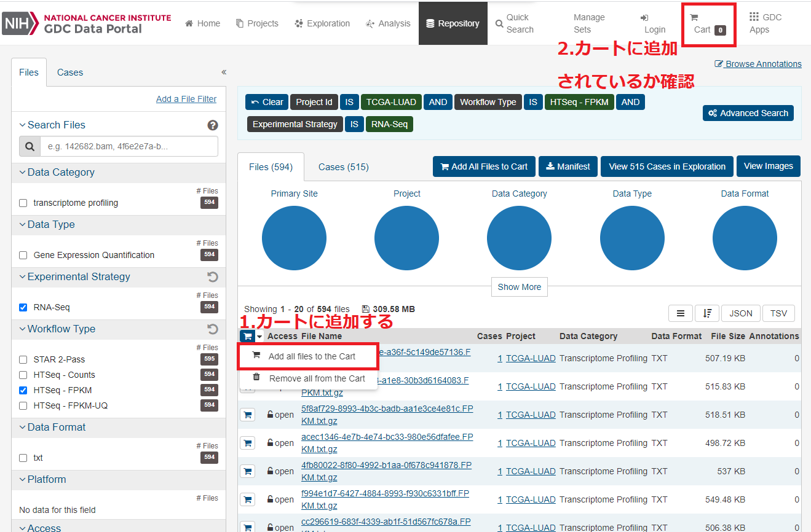Image resolution: width=811 pixels, height=532 pixels.
Task: Open the Login page
Action: point(652,23)
